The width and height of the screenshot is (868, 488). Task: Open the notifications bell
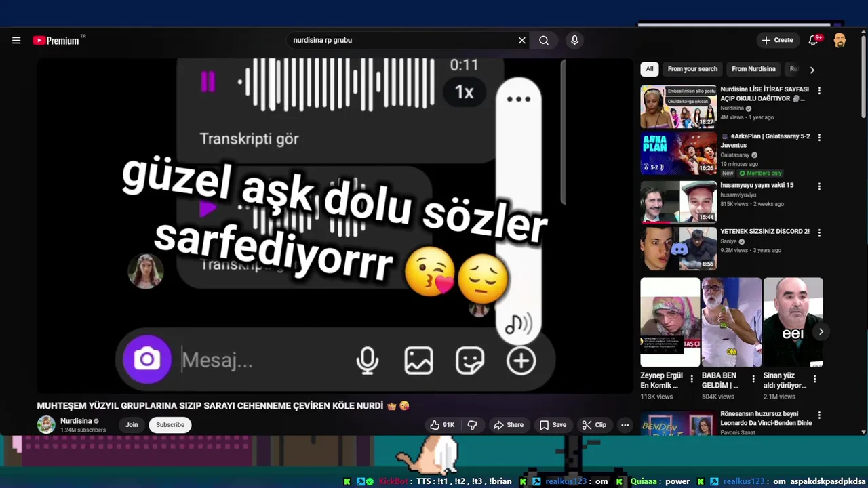click(x=813, y=40)
